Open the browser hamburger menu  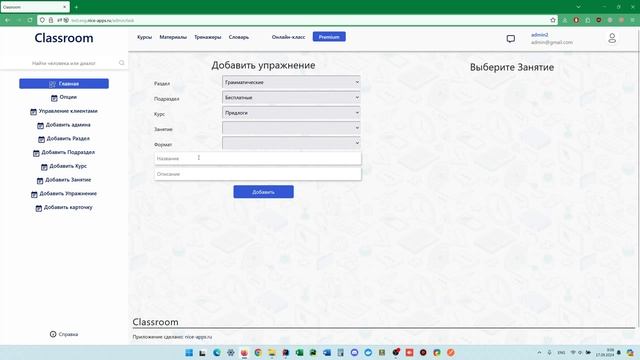[633, 20]
